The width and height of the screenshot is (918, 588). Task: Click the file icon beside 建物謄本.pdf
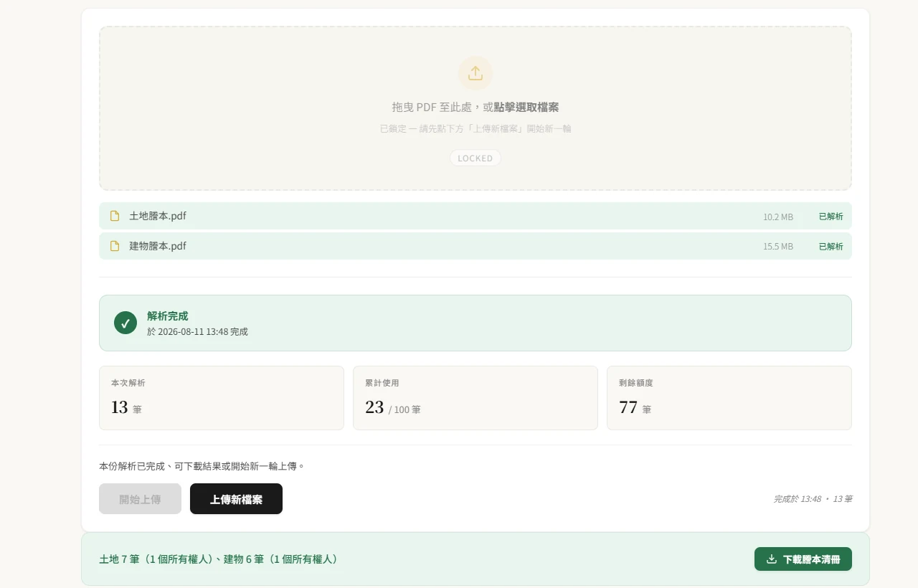pos(115,246)
